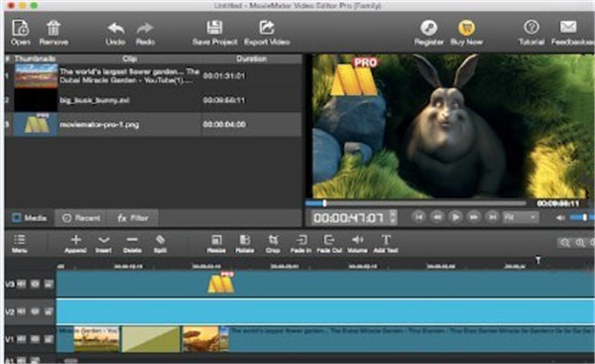The width and height of the screenshot is (595, 364).
Task: Select the big_buck_bunny clip row
Action: pos(154,100)
